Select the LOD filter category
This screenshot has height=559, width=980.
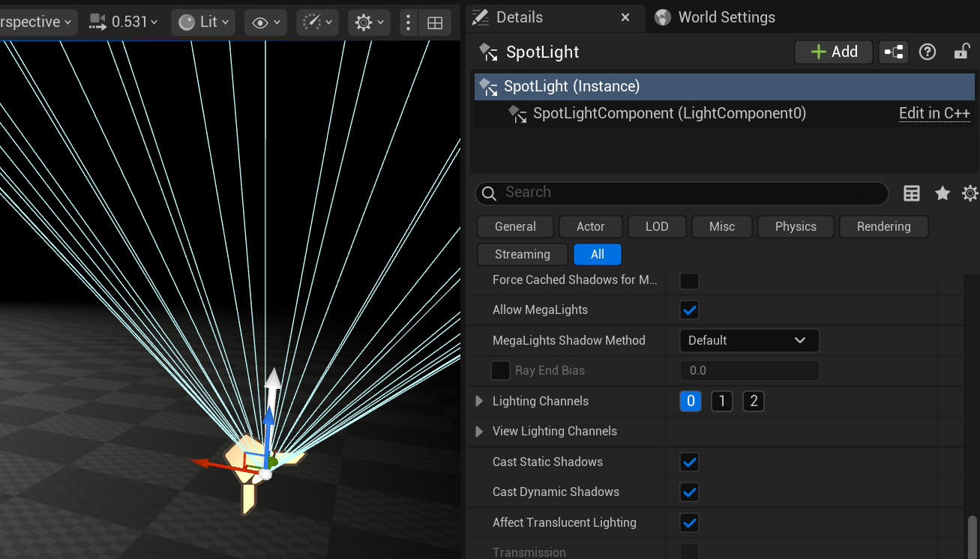[x=657, y=226]
